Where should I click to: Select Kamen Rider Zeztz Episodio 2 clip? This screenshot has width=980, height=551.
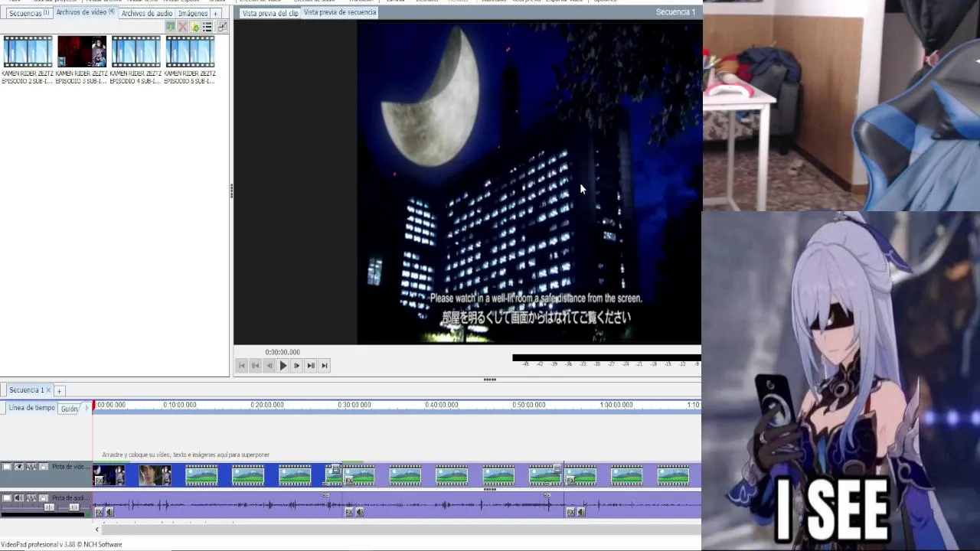click(x=28, y=60)
